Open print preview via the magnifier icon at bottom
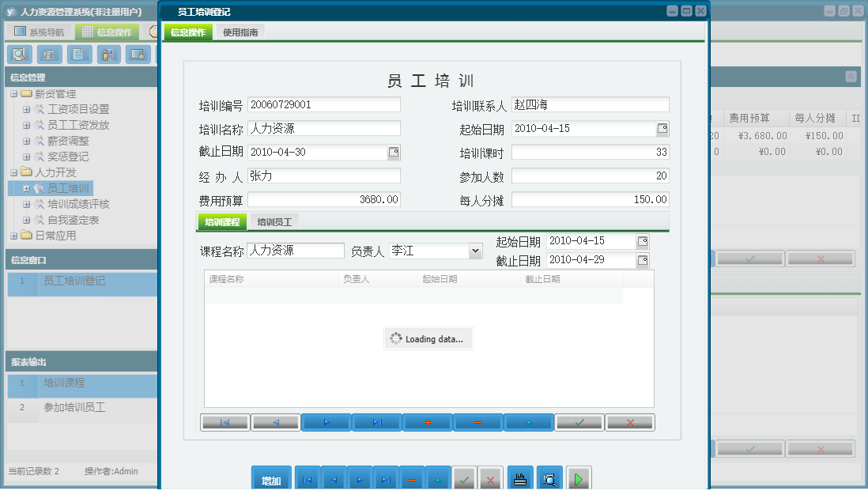This screenshot has height=502, width=868. 549,477
